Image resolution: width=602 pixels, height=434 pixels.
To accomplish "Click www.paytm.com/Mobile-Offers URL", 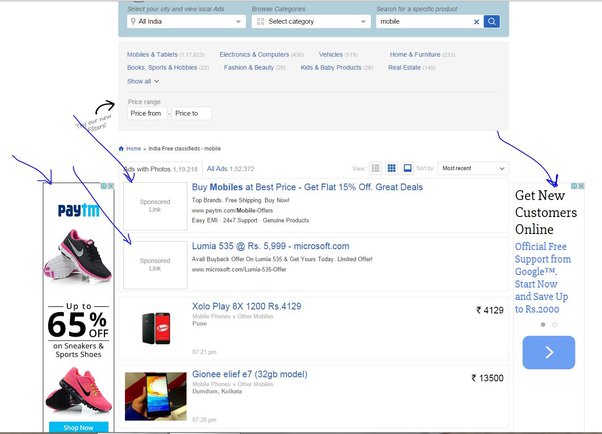I will pyautogui.click(x=232, y=210).
